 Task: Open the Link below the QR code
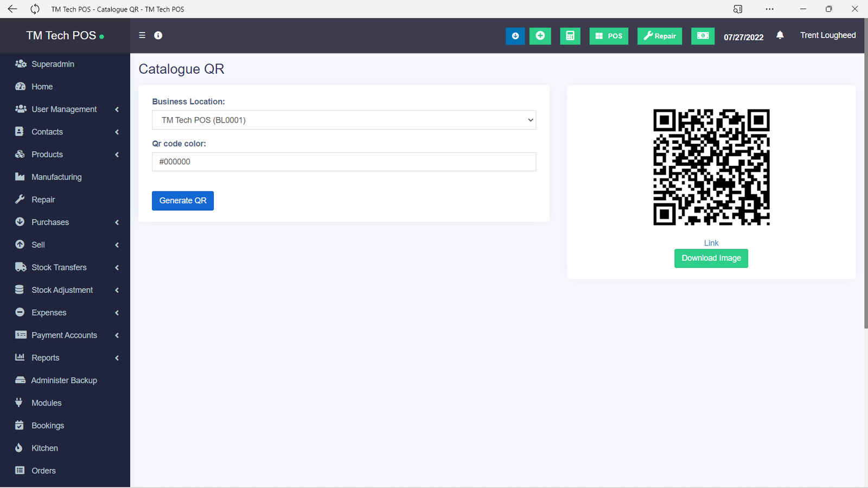coord(711,243)
